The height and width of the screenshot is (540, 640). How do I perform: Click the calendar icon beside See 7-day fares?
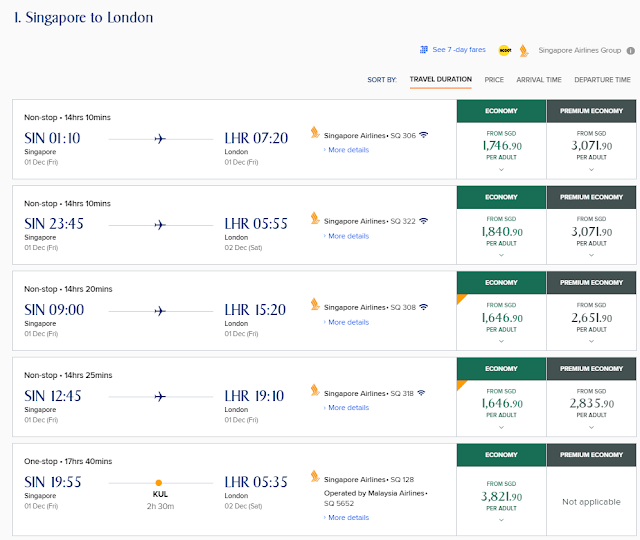click(x=425, y=49)
